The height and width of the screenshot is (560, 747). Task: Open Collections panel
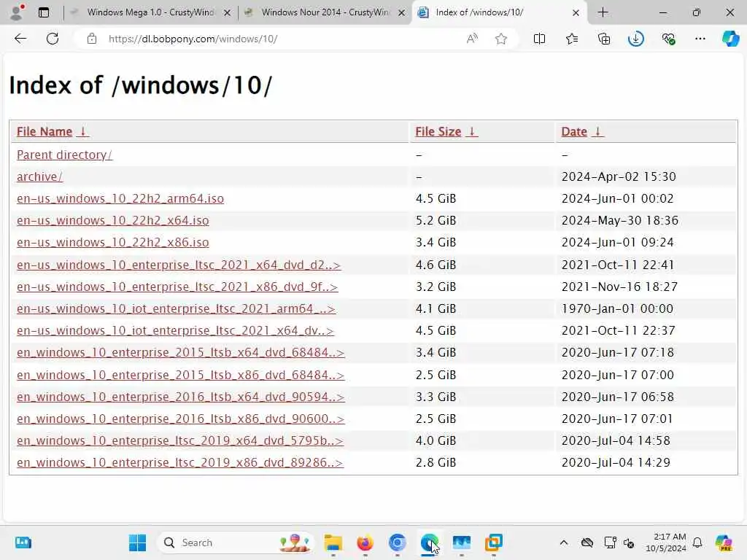[603, 39]
